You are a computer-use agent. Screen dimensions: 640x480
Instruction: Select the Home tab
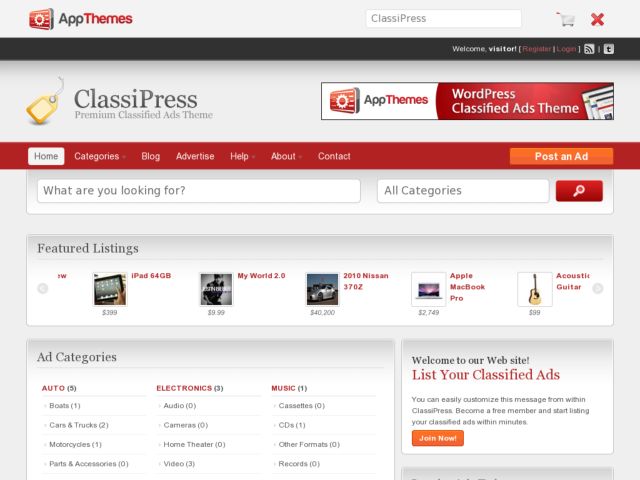coord(46,156)
